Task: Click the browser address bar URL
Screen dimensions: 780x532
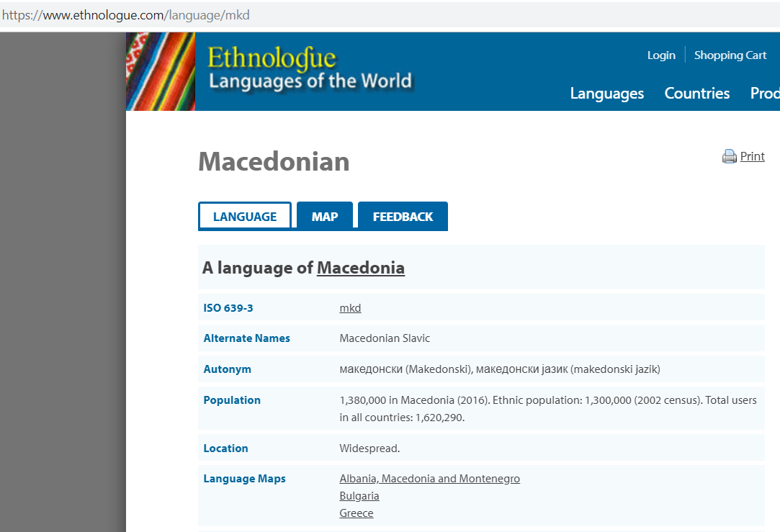Action: pos(126,15)
